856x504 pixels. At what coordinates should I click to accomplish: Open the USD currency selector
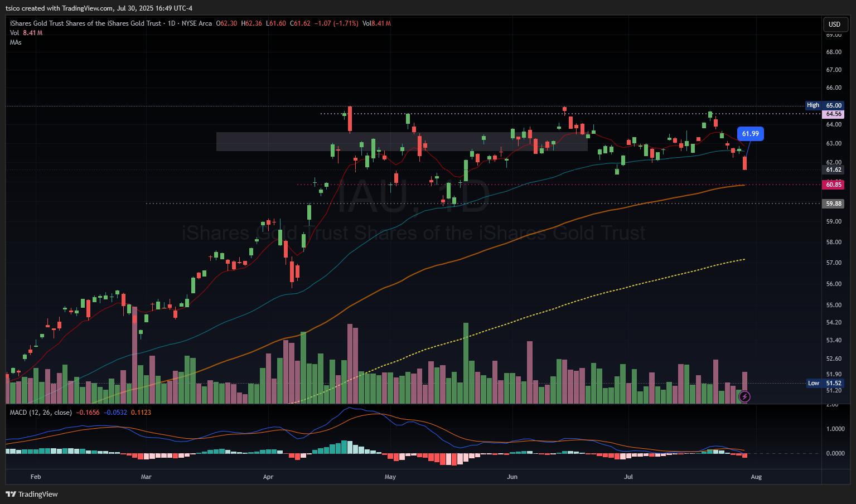834,24
